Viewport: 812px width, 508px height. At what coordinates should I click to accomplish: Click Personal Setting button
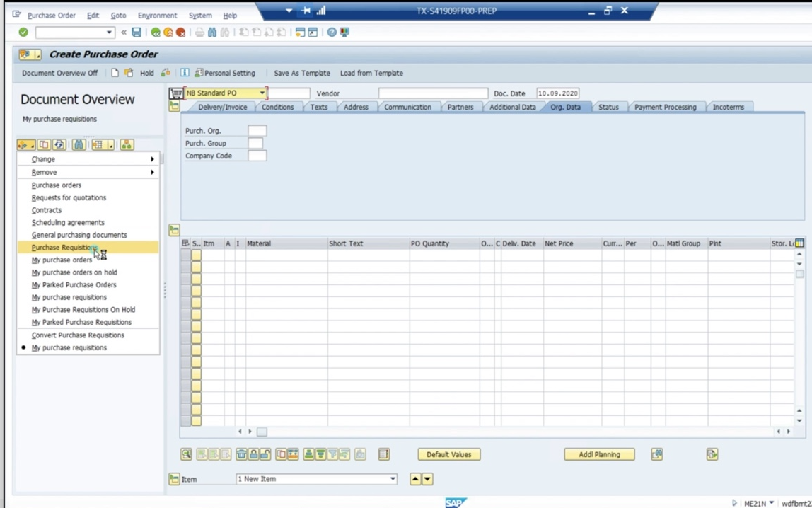(225, 73)
